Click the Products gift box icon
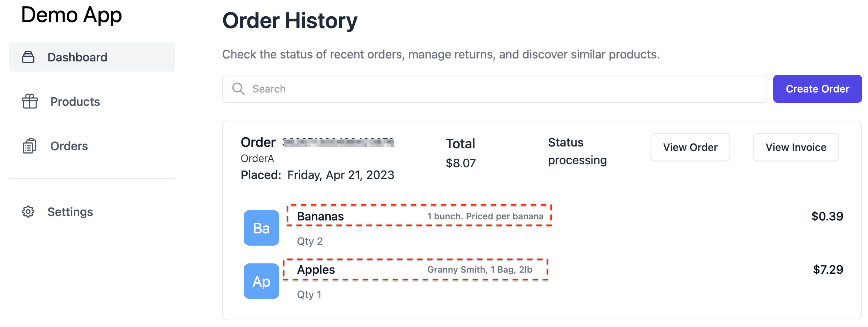Image resolution: width=868 pixels, height=327 pixels. pyautogui.click(x=30, y=101)
